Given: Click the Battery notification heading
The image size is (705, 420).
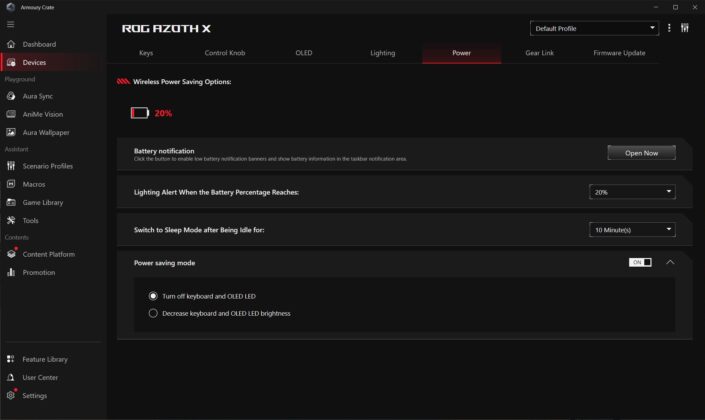Looking at the screenshot, I should coord(164,151).
